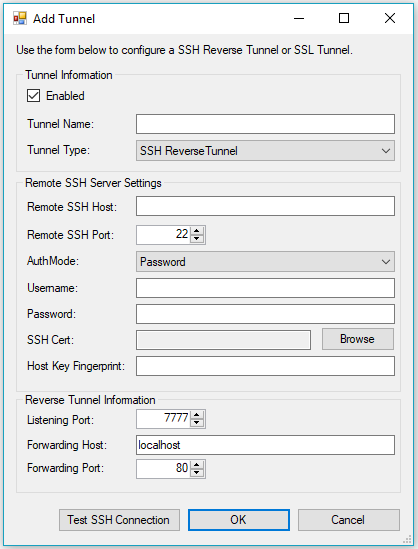This screenshot has width=418, height=549.
Task: Increment the Listening Port spinner
Action: pyautogui.click(x=197, y=415)
